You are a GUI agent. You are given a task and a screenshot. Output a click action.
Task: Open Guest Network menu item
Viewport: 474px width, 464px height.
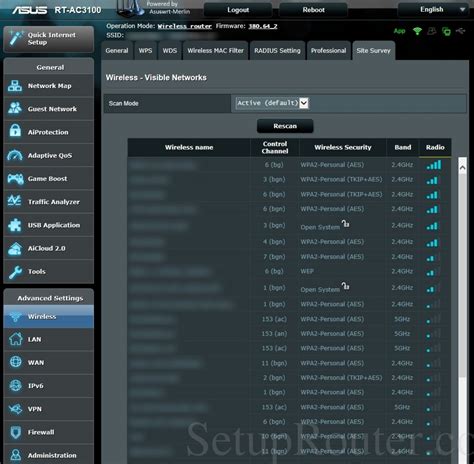click(x=49, y=109)
